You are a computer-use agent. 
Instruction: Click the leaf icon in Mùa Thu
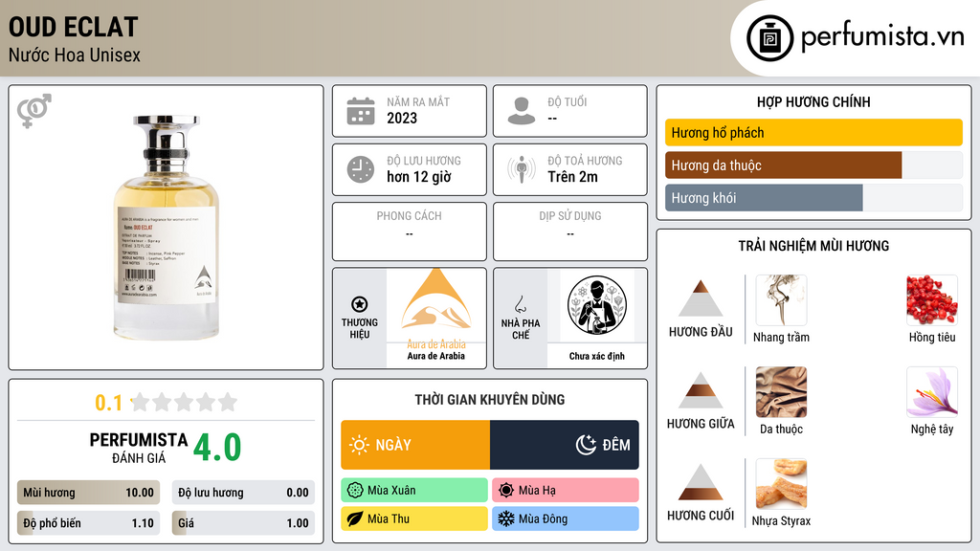(355, 518)
